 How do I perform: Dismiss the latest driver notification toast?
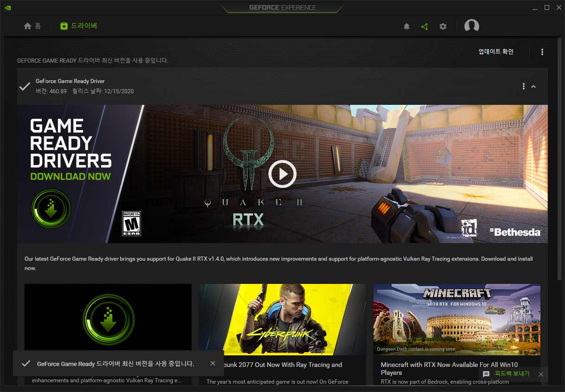pyautogui.click(x=213, y=363)
